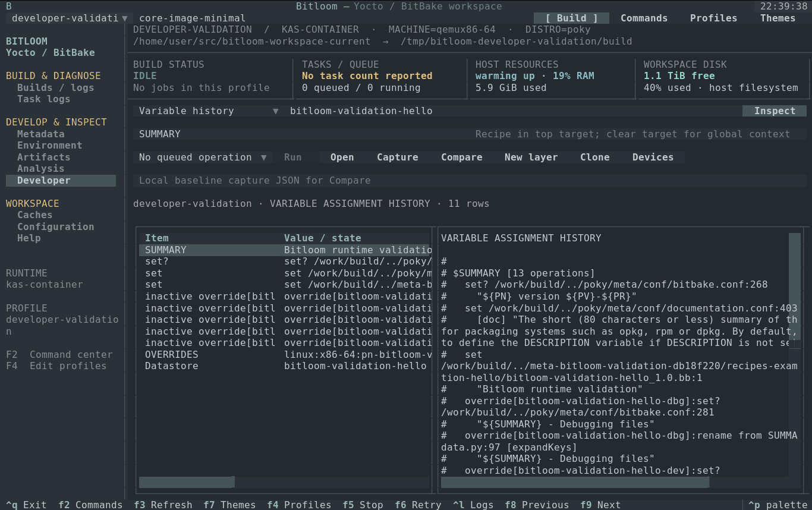Open Help in the sidebar
Screen dimensions: 812x510
29,238
